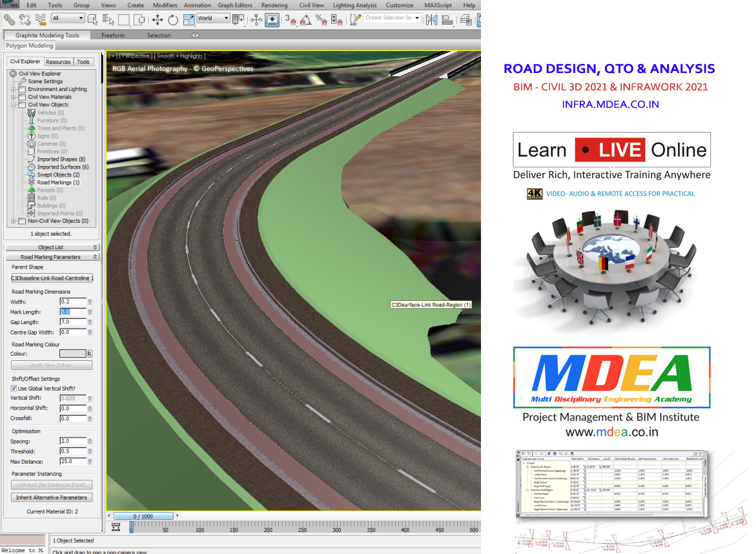Toggle the 3D Snaps button
This screenshot has height=554, width=756.
pos(291,20)
